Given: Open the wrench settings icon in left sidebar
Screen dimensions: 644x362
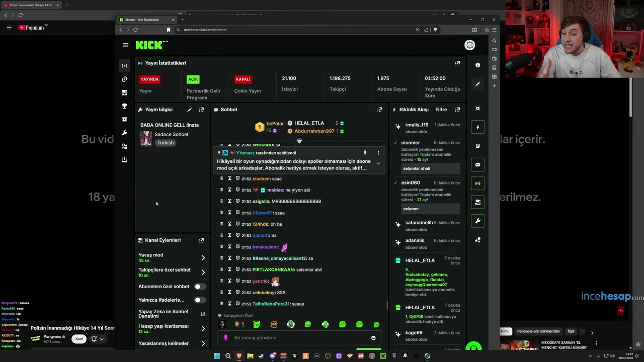Looking at the screenshot, I should (x=124, y=133).
